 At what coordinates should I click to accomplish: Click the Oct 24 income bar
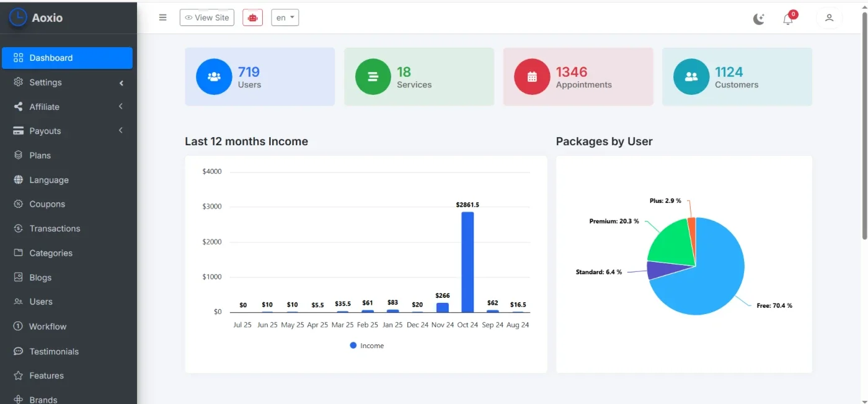(x=467, y=262)
